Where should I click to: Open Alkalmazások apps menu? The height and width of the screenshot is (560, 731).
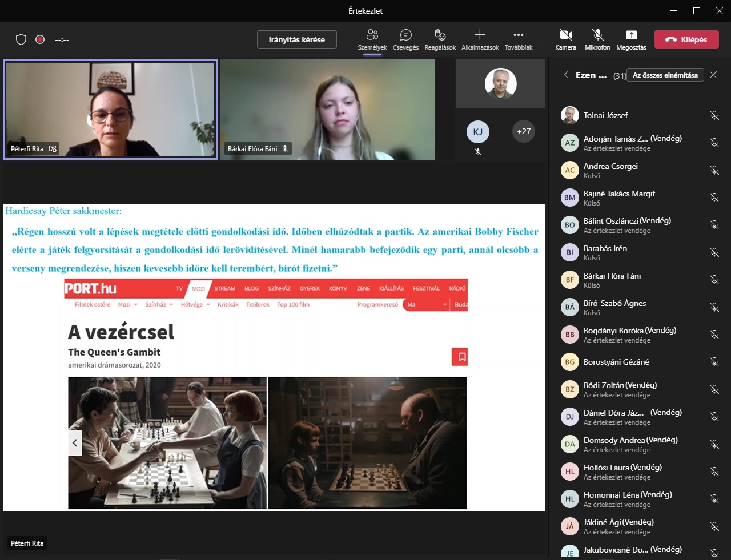click(480, 39)
